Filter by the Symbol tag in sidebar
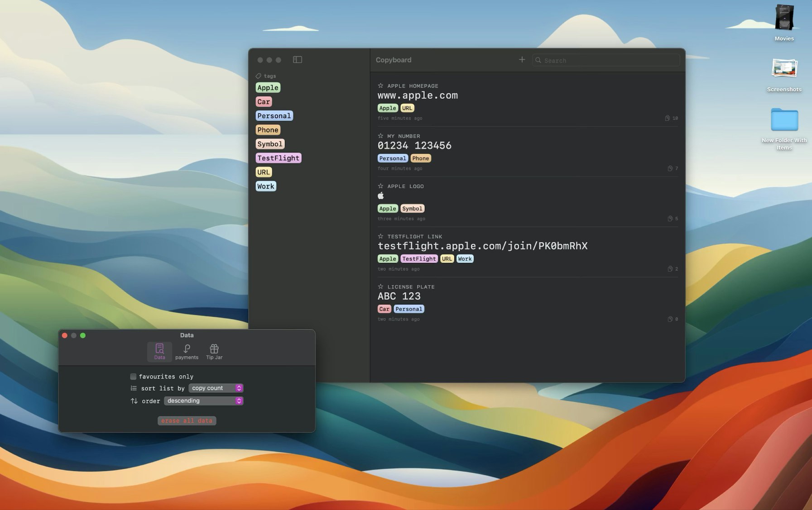This screenshot has height=510, width=812. (x=270, y=144)
